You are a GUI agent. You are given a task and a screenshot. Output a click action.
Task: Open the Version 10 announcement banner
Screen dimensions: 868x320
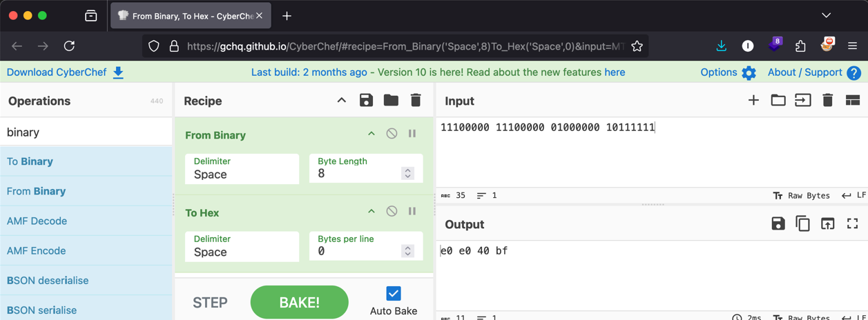438,72
